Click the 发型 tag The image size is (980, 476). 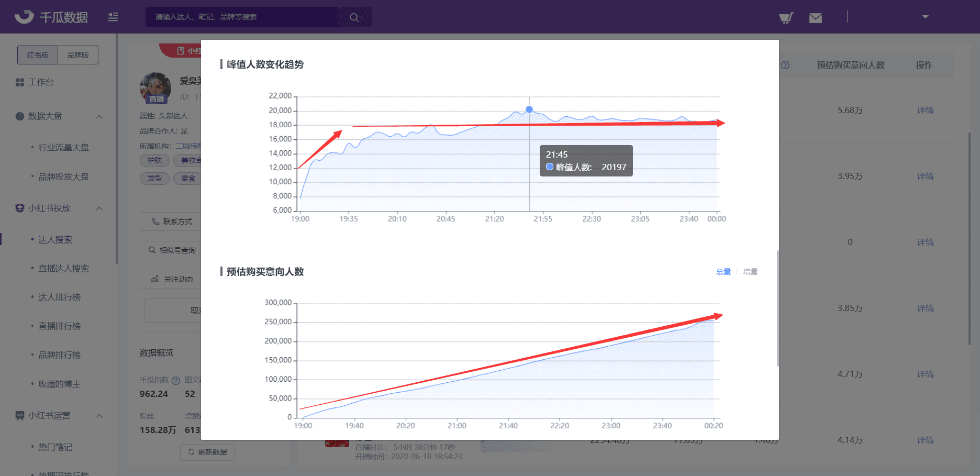click(154, 179)
